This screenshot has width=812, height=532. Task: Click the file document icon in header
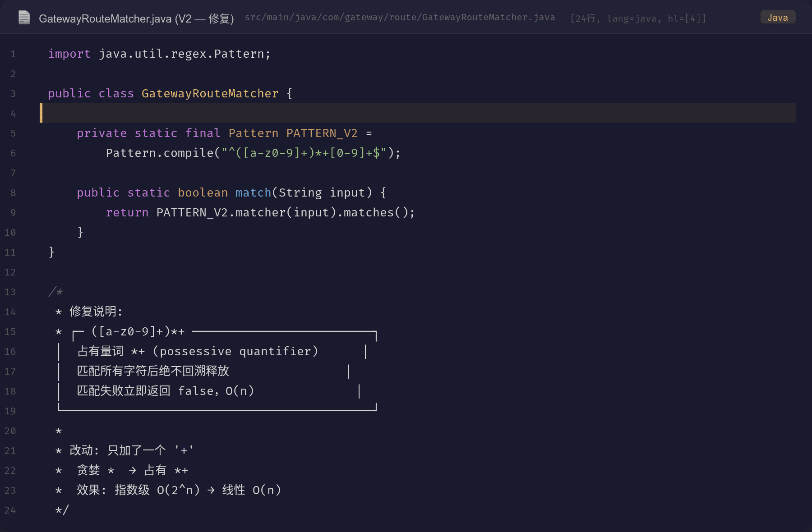[x=24, y=18]
